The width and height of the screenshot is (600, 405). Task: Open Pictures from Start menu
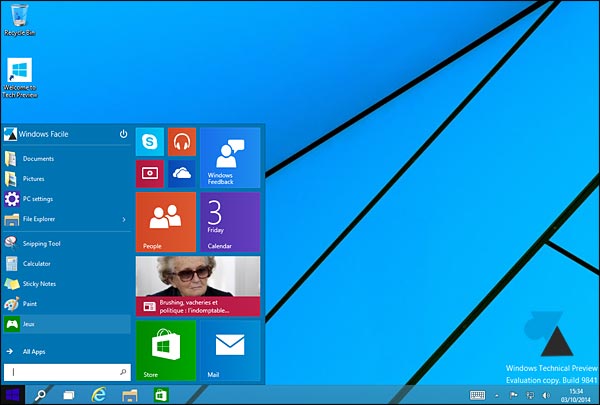point(67,179)
